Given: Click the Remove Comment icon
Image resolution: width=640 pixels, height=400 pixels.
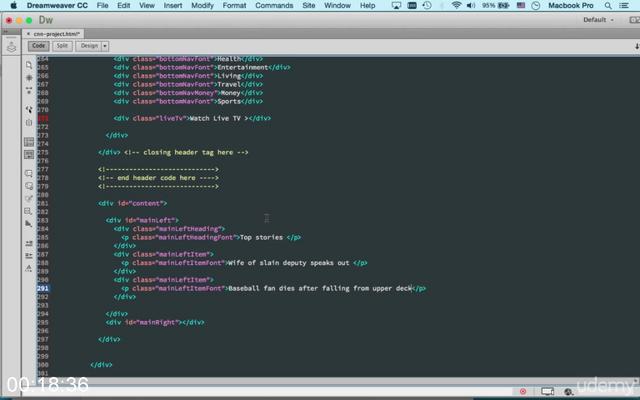Looking at the screenshot, I should point(29,186).
